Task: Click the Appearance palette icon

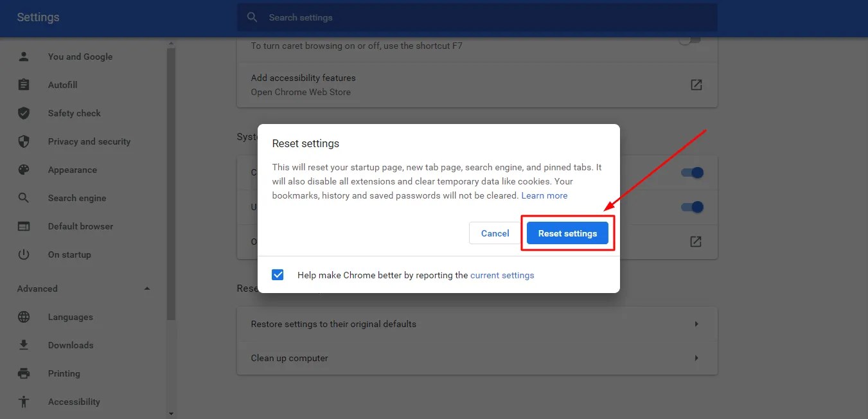Action: [24, 170]
